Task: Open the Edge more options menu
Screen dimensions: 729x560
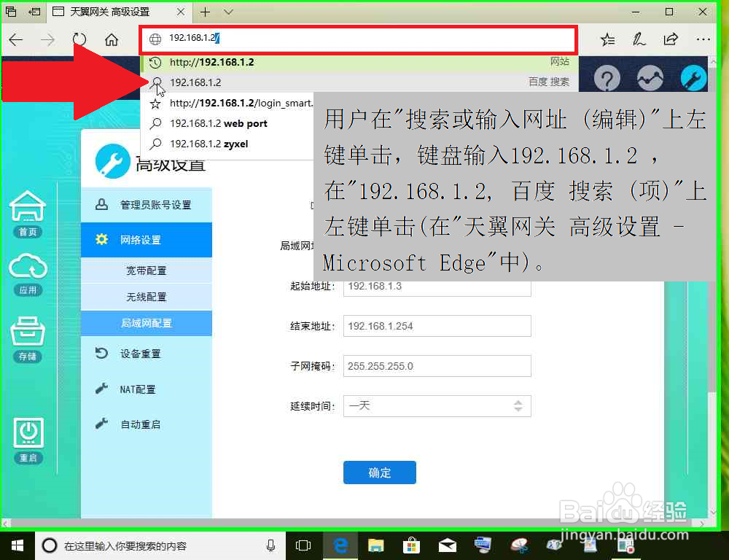Action: 703,39
